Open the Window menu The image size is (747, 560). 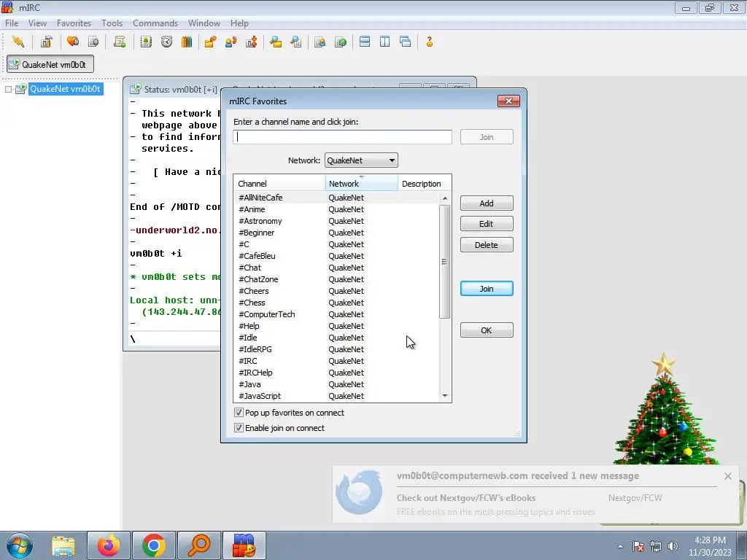[204, 23]
